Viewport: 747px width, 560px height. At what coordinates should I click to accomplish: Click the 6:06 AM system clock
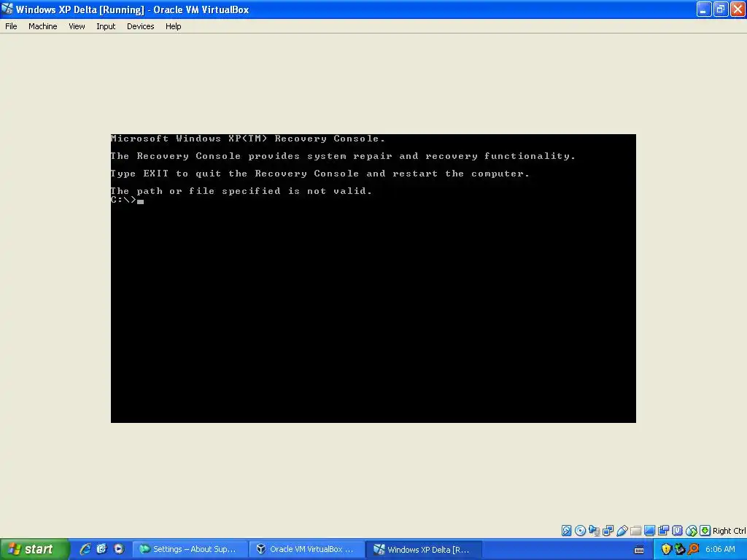(720, 549)
